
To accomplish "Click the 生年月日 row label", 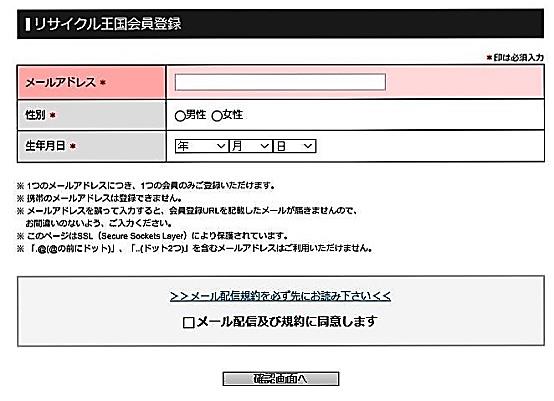I will pyautogui.click(x=45, y=146).
